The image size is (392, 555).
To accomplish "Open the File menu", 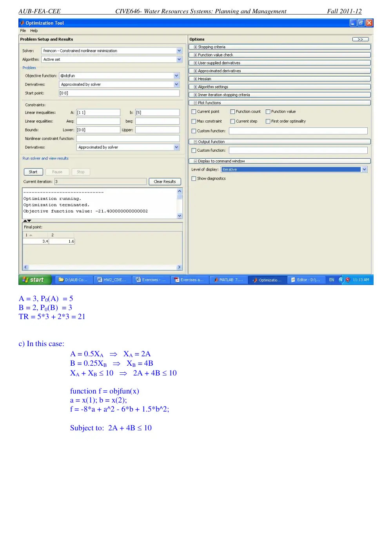I will 23,31.
